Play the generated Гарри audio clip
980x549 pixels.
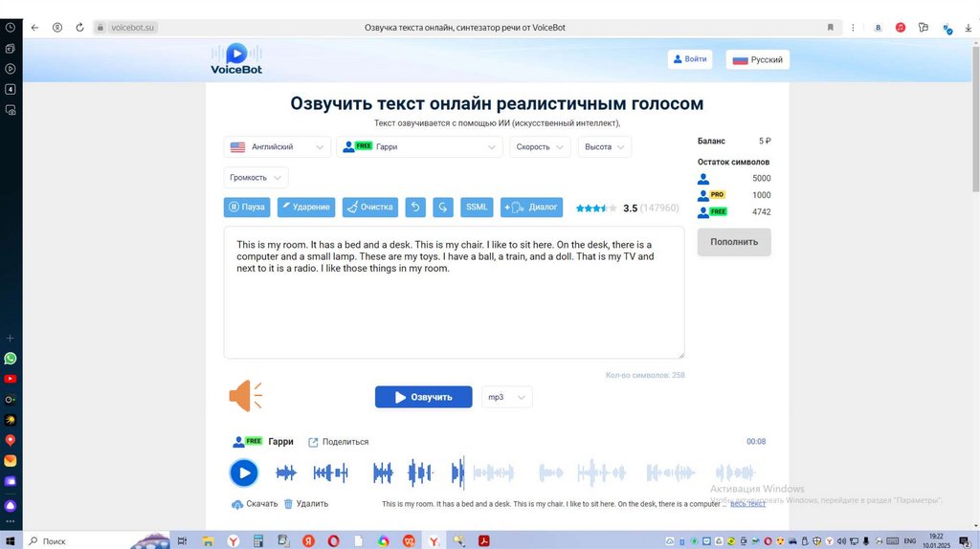coord(244,472)
